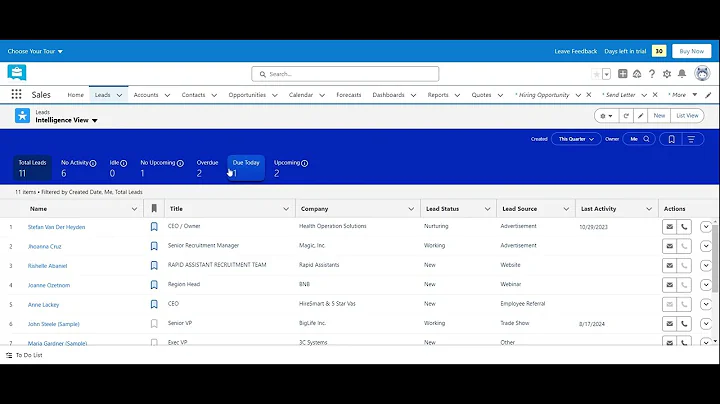
Task: Open the Lead Status column menu
Action: click(x=487, y=209)
